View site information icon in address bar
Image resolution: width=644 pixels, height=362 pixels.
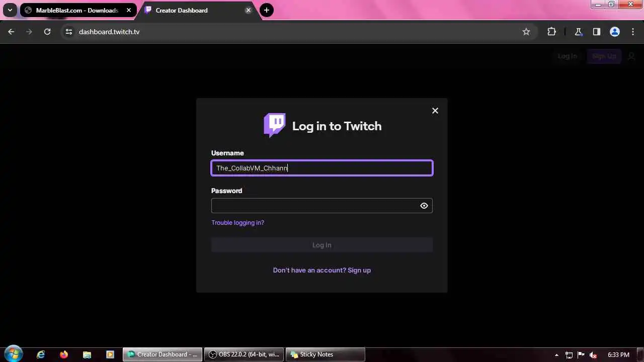click(x=69, y=32)
